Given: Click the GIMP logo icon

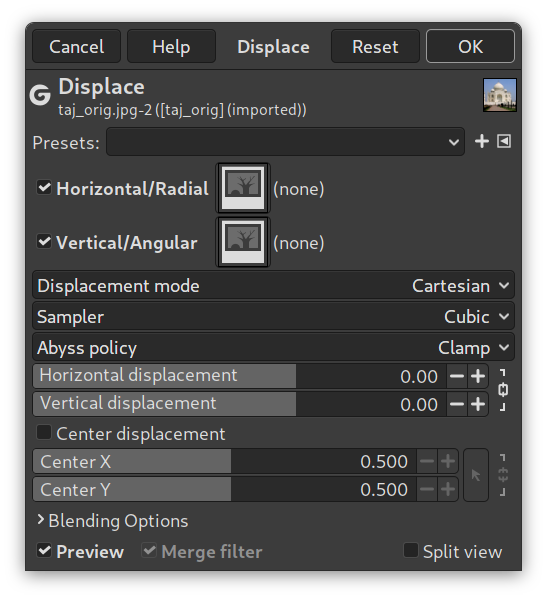Looking at the screenshot, I should [40, 95].
